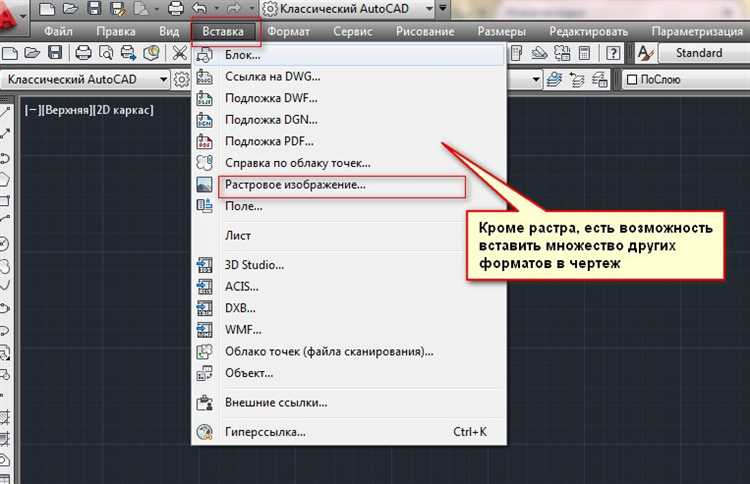The image size is (750, 484).
Task: Open the Редактировать menu
Action: pos(589,32)
